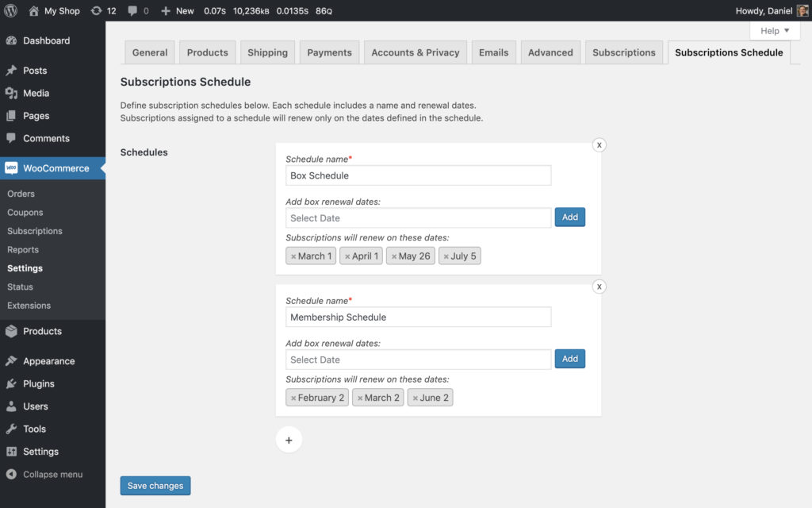
Task: Open the Subscriptions tab
Action: [623, 52]
